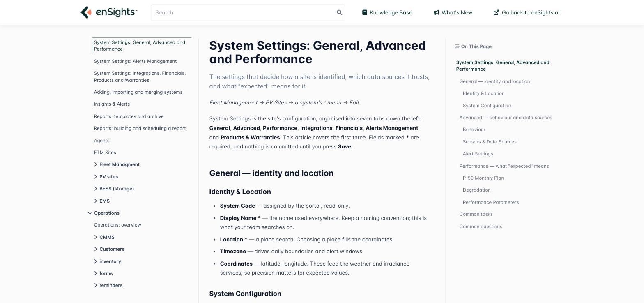Click the external link icon for enSights.ai
Image resolution: width=644 pixels, height=303 pixels.
496,12
